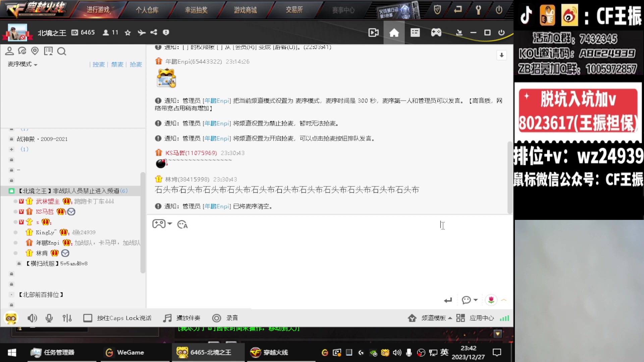Click the 禁麦 link
Screen dimensions: 644x362
tap(117, 64)
